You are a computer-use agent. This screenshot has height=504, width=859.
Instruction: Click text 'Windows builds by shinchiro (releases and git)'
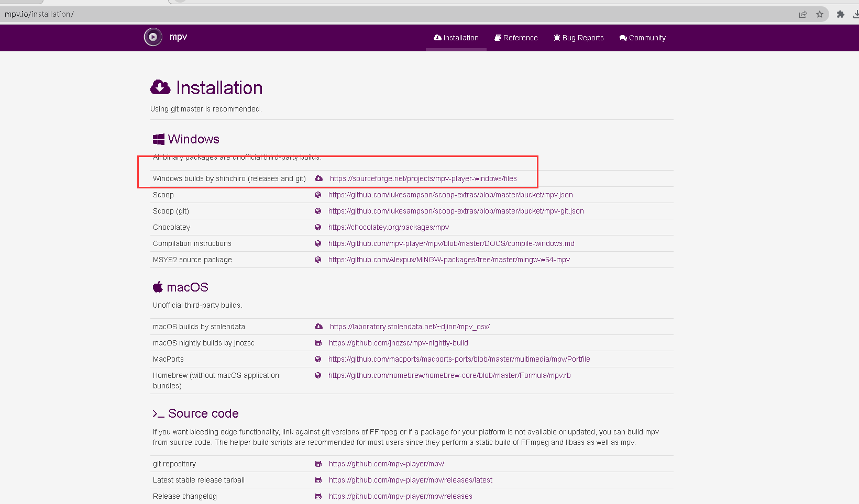click(x=229, y=178)
